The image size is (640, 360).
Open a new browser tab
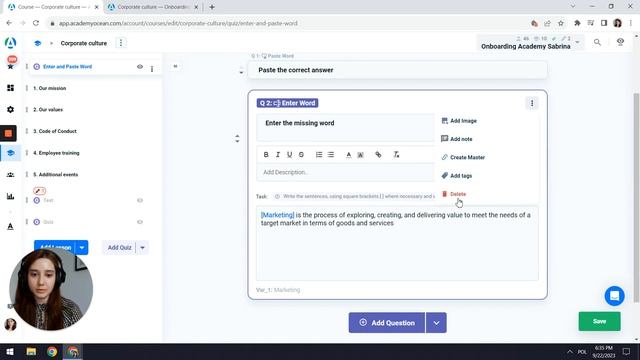[x=212, y=7]
